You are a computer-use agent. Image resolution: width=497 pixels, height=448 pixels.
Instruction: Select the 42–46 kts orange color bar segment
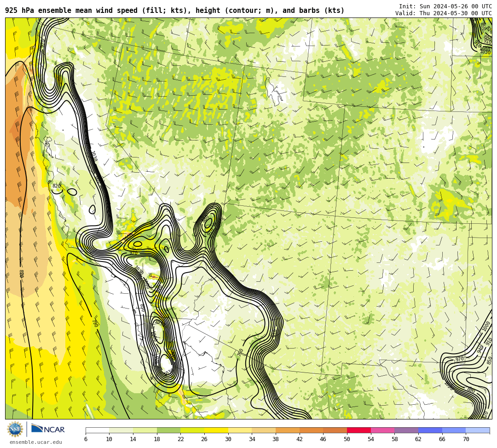(x=311, y=430)
